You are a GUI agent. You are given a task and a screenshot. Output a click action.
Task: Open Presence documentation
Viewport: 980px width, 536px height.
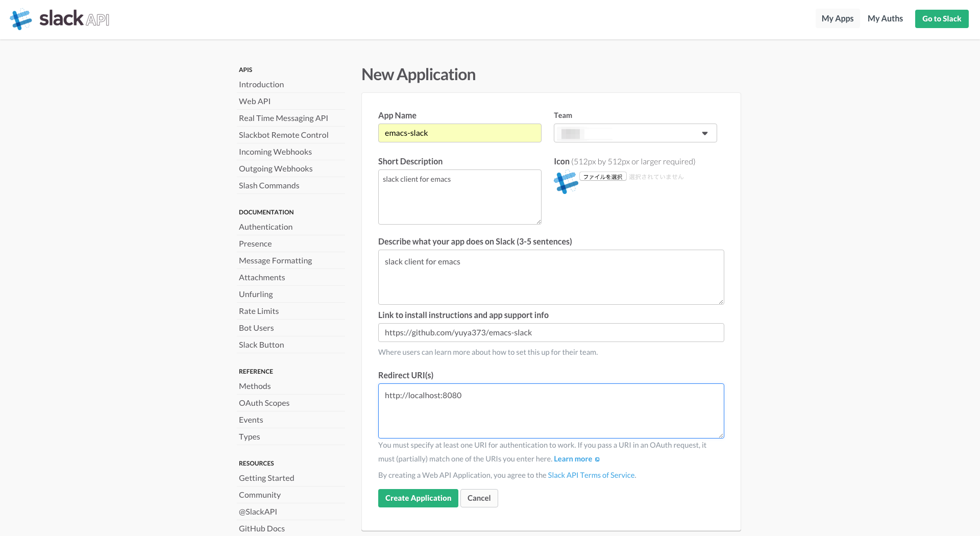tap(255, 244)
